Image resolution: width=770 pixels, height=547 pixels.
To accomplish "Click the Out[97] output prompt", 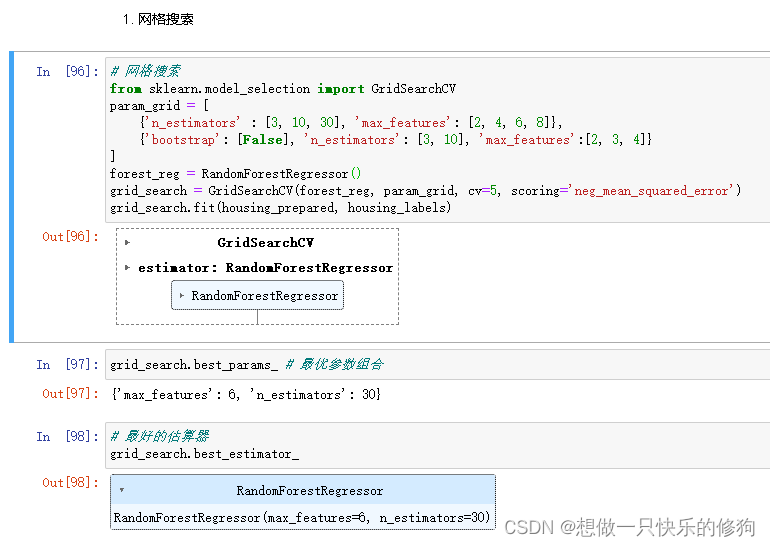I will click(x=70, y=394).
